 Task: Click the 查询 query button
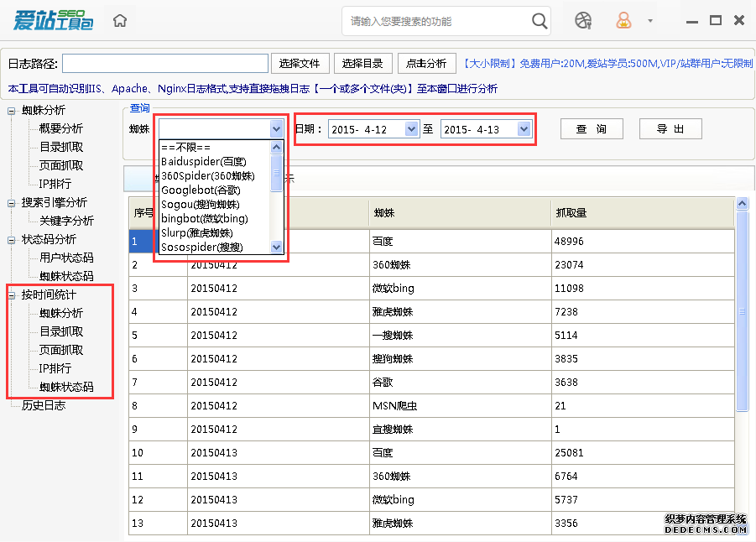coord(592,129)
